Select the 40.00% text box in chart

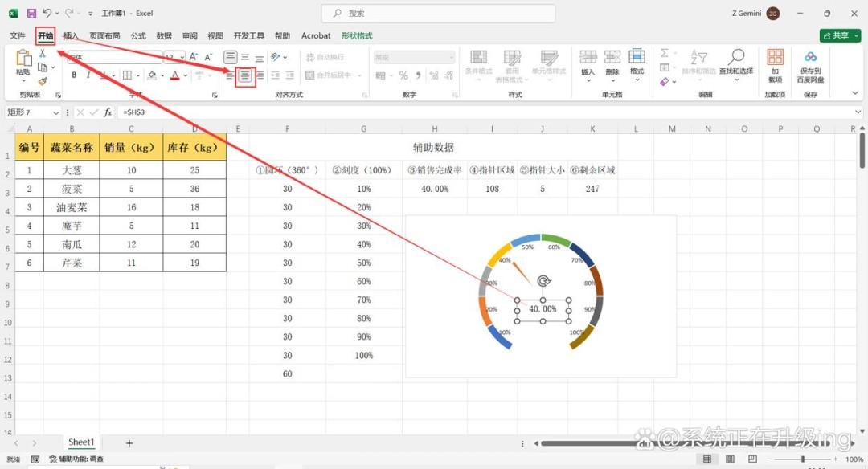click(x=542, y=310)
